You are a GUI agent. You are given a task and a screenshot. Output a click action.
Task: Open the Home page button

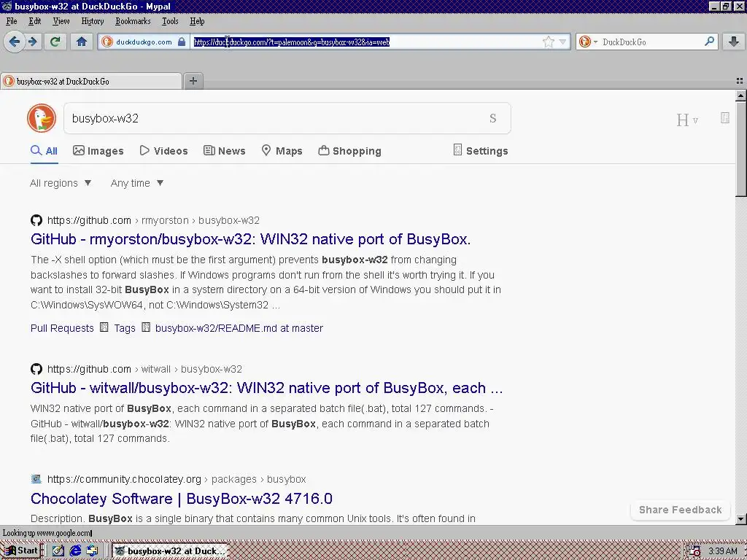[82, 42]
